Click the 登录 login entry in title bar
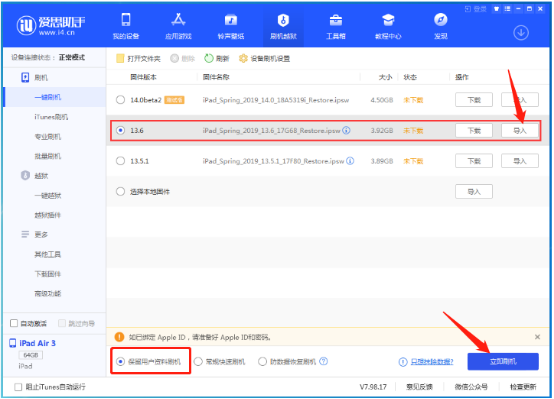Viewport: 554px width, 399px height. coord(475,9)
